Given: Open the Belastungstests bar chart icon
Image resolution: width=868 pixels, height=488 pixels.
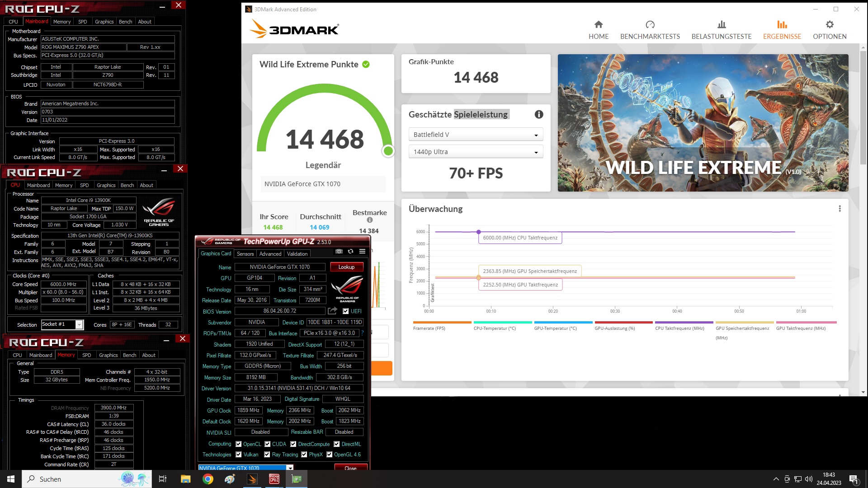Looking at the screenshot, I should point(722,24).
